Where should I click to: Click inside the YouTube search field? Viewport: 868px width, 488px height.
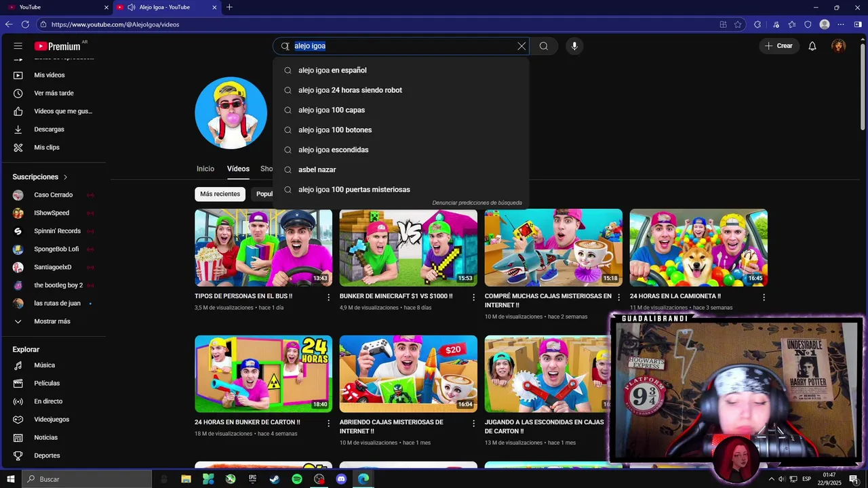400,46
